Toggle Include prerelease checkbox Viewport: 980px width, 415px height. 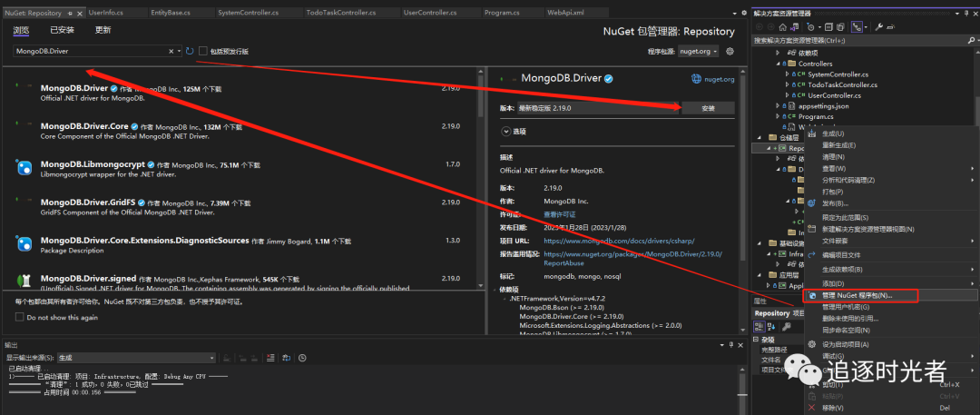[203, 52]
